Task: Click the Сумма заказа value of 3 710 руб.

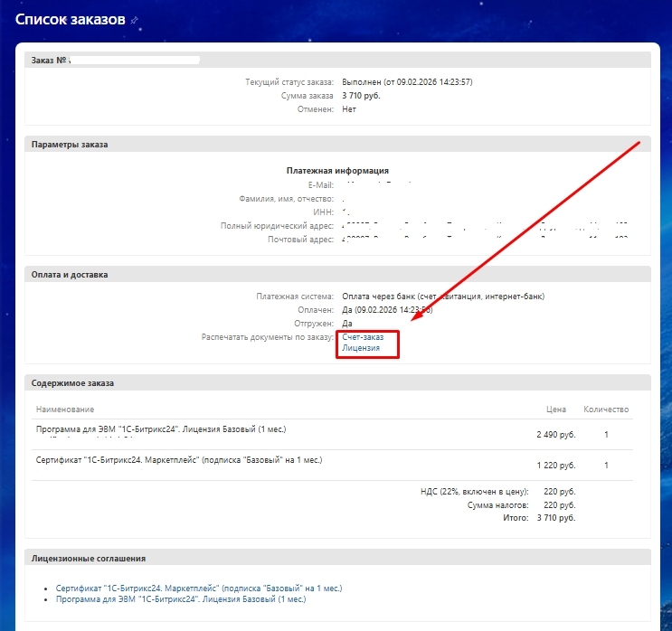Action: coord(361,96)
